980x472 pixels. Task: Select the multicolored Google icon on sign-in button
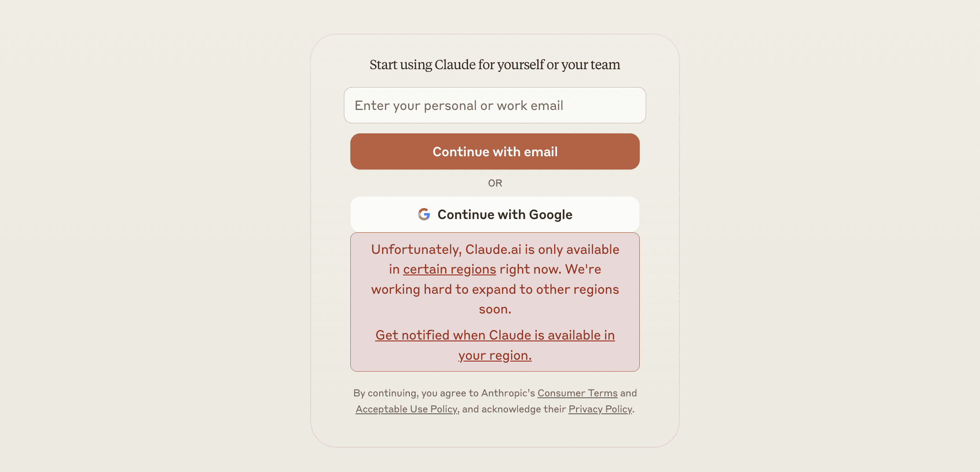tap(424, 214)
